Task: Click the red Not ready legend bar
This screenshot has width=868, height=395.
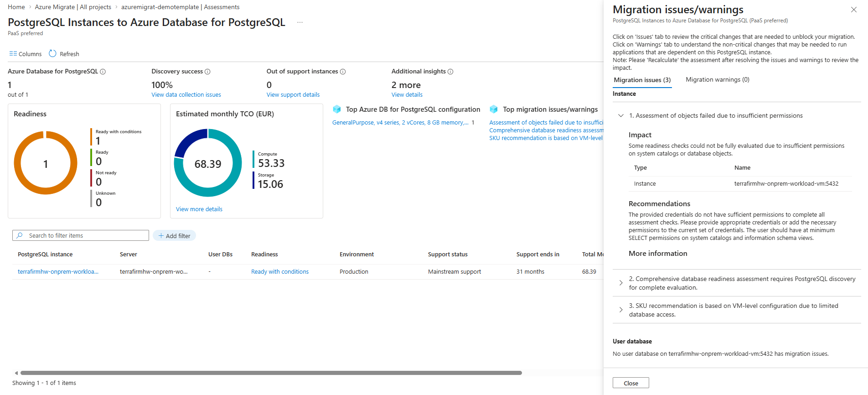Action: tap(91, 178)
